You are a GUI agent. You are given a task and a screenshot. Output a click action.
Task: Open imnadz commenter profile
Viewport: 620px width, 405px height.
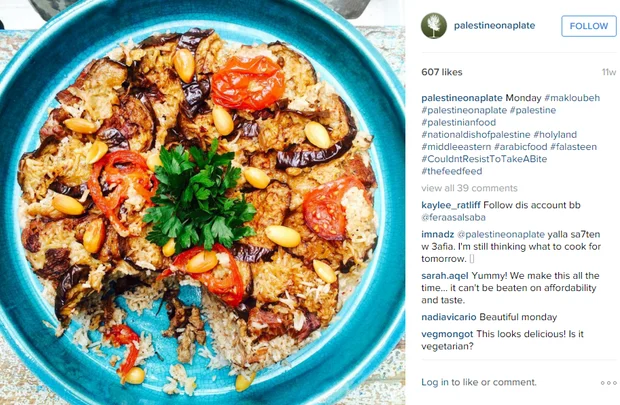(x=437, y=234)
